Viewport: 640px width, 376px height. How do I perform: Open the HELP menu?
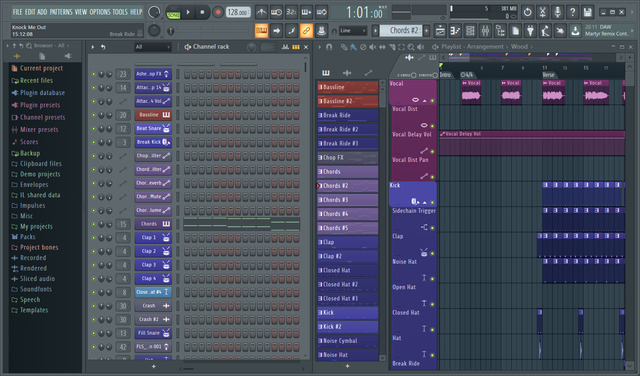pos(136,12)
